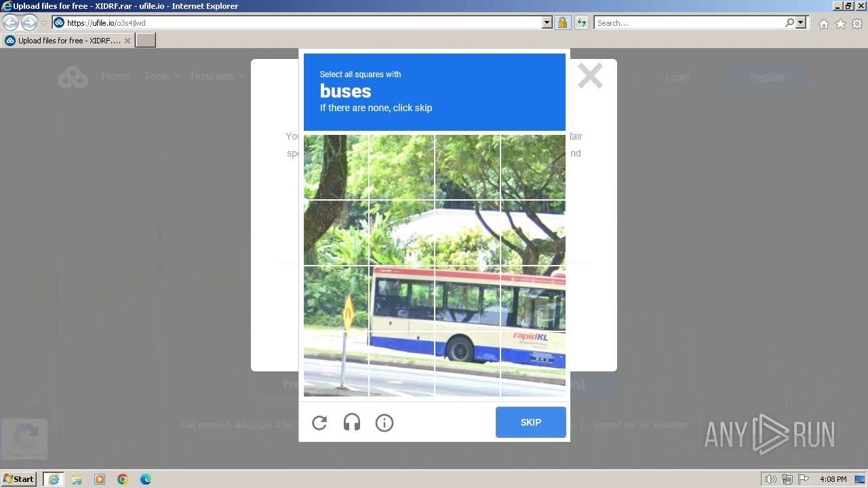
Task: Expand the address bar autocomplete dropdown
Action: click(x=547, y=23)
